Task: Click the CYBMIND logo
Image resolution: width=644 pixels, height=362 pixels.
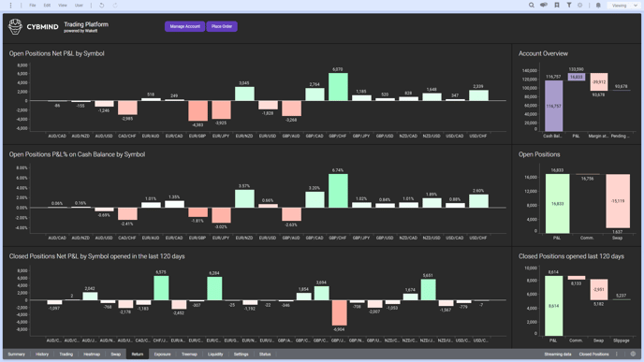Action: (x=34, y=27)
